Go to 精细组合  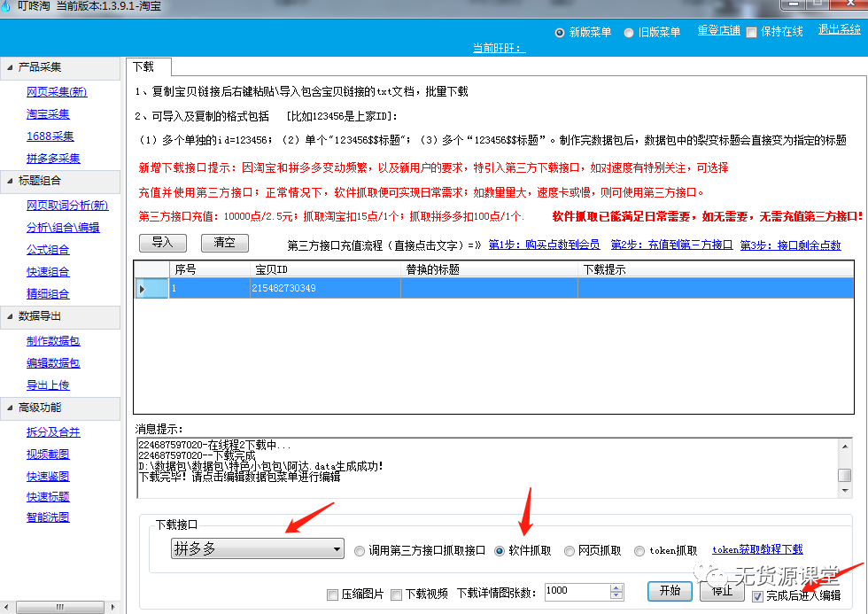coord(48,294)
